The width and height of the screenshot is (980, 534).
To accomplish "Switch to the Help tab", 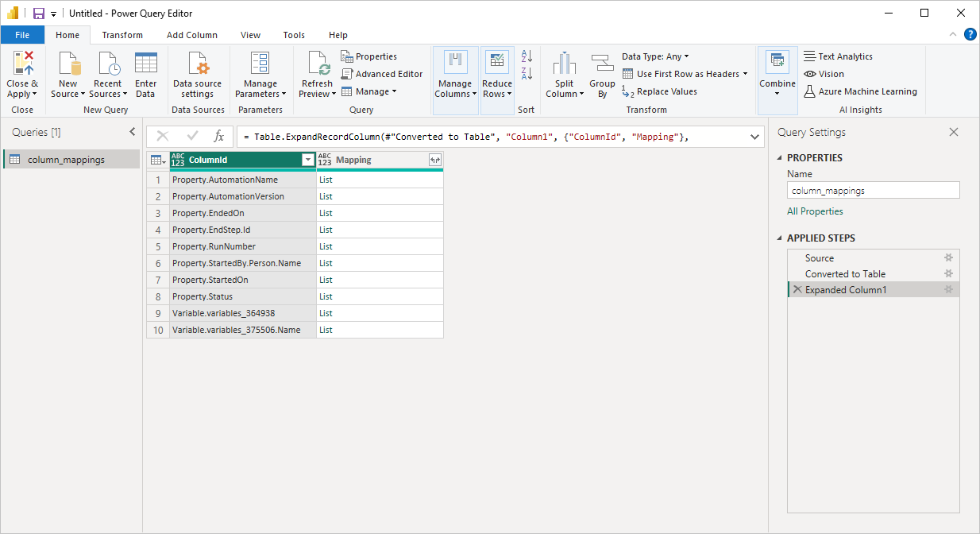I will (338, 35).
